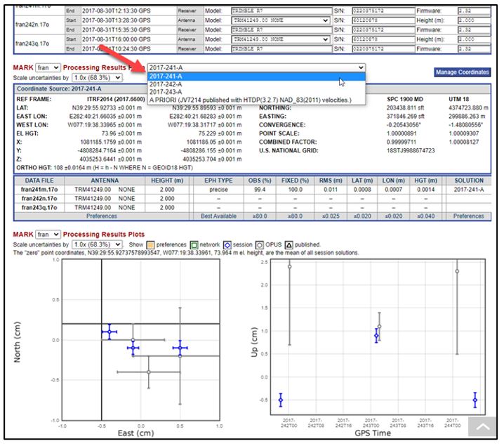This screenshot has width=504, height=446.
Task: Toggle the published triangle plot marker
Action: (x=289, y=245)
